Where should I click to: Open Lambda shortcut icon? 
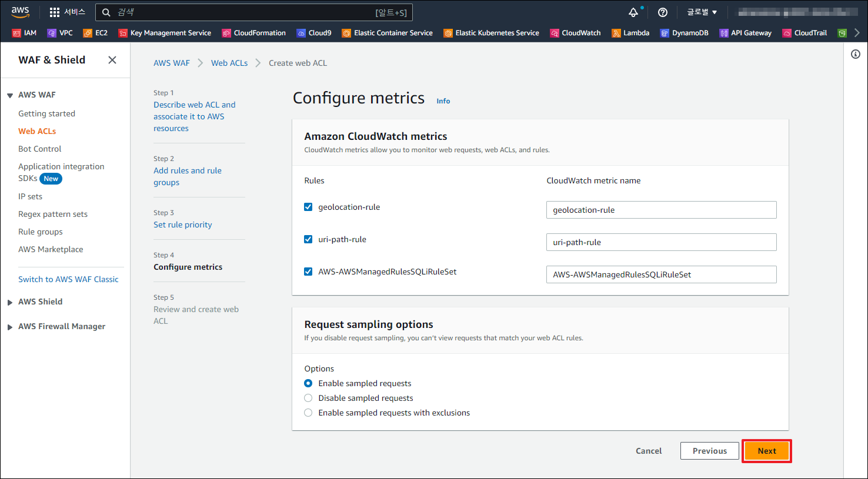click(616, 33)
